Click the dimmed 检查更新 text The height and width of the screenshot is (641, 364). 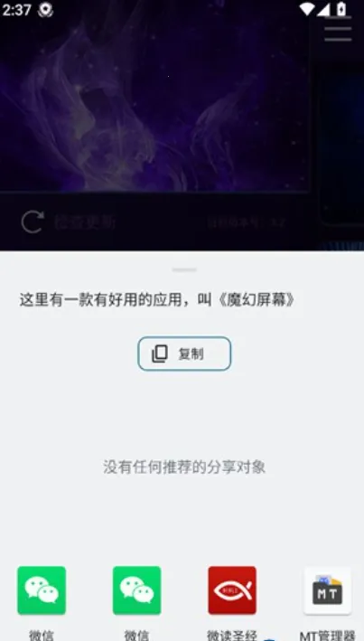tap(85, 222)
